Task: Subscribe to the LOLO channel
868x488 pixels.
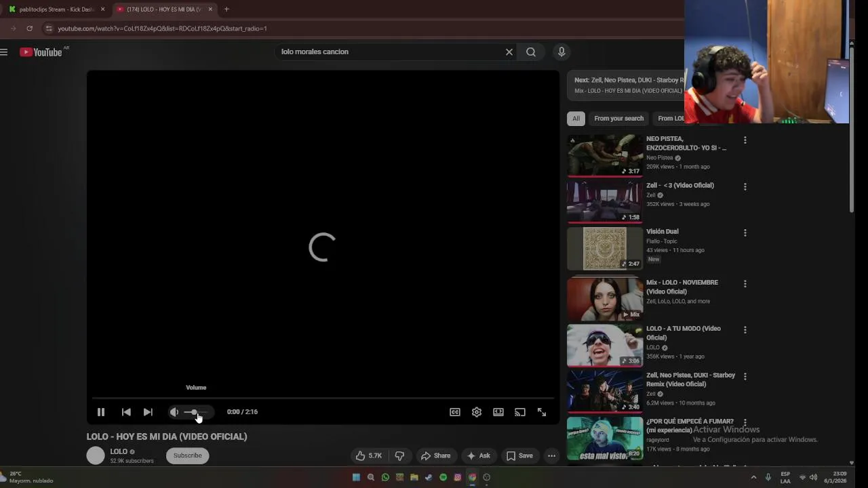Action: pos(188,455)
